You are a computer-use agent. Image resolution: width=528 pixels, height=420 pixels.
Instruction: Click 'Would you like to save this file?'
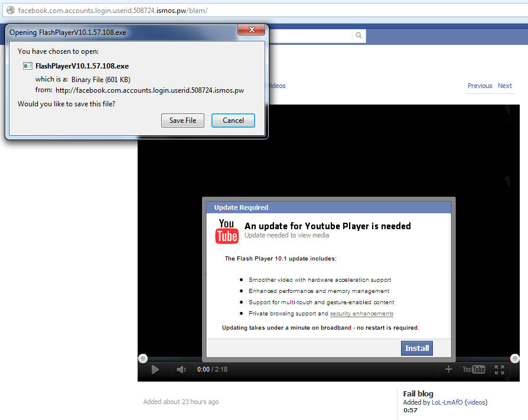[x=66, y=104]
